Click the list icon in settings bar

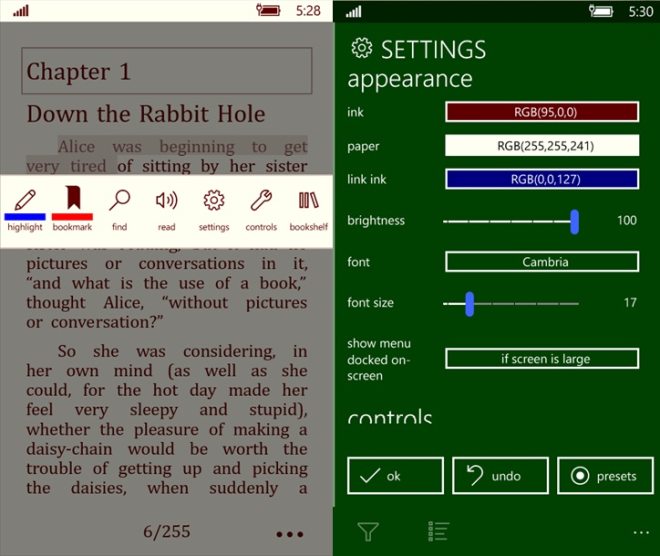pos(438,531)
